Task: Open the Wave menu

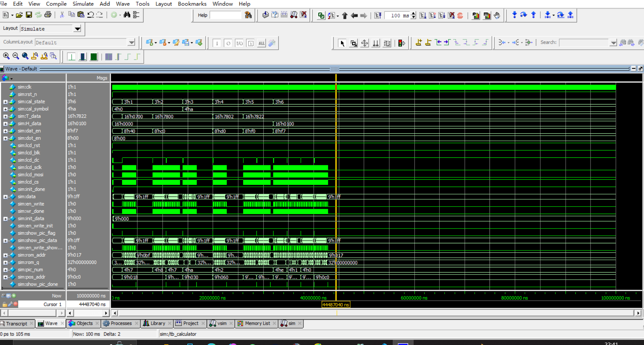Action: coord(123,4)
